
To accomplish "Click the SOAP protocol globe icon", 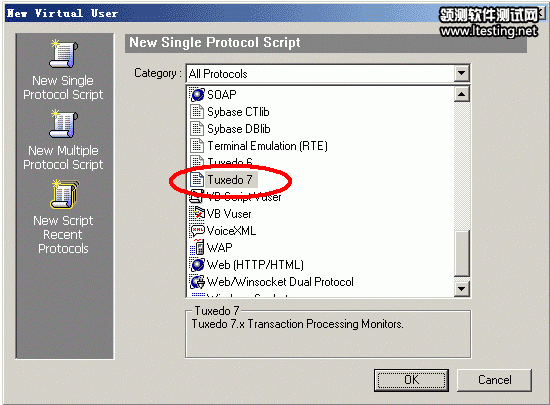I will 197,94.
